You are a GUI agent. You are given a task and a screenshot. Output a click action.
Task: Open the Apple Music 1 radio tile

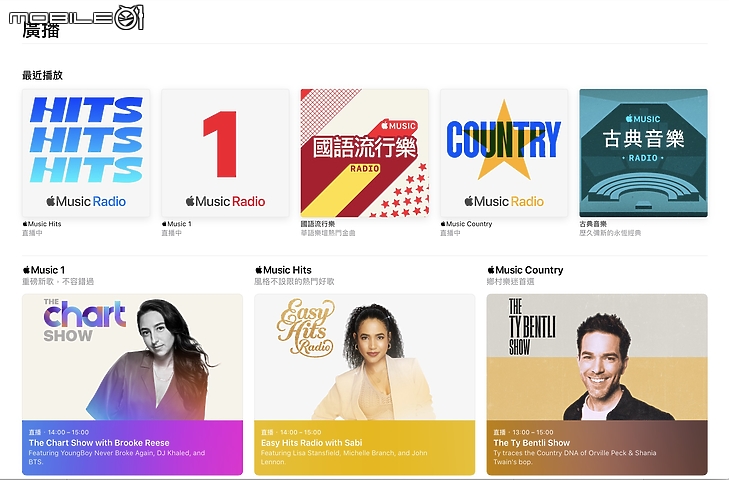[225, 153]
